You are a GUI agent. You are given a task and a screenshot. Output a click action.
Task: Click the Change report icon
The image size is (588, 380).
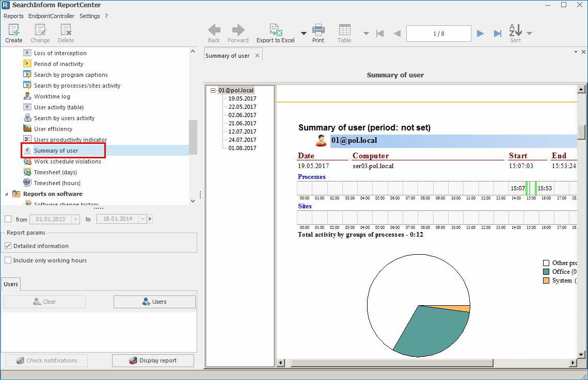pyautogui.click(x=40, y=29)
